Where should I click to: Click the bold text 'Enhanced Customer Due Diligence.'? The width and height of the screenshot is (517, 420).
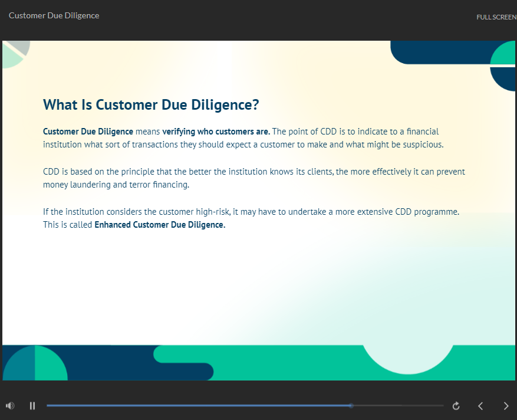(x=160, y=225)
